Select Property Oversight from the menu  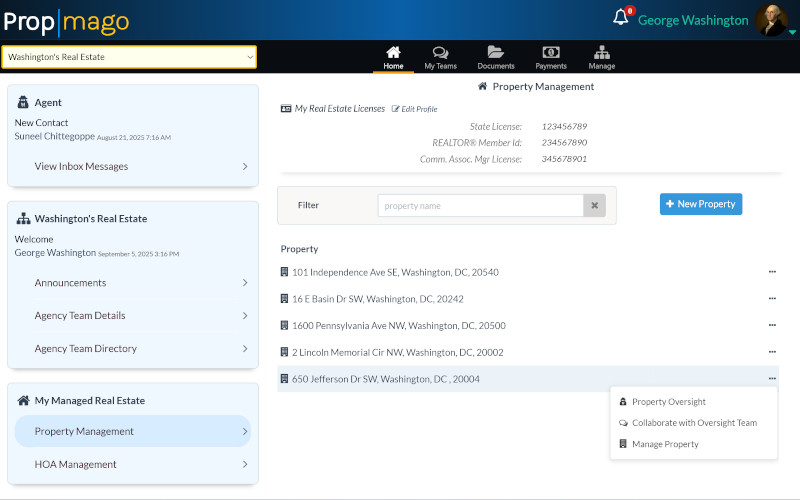tap(668, 402)
